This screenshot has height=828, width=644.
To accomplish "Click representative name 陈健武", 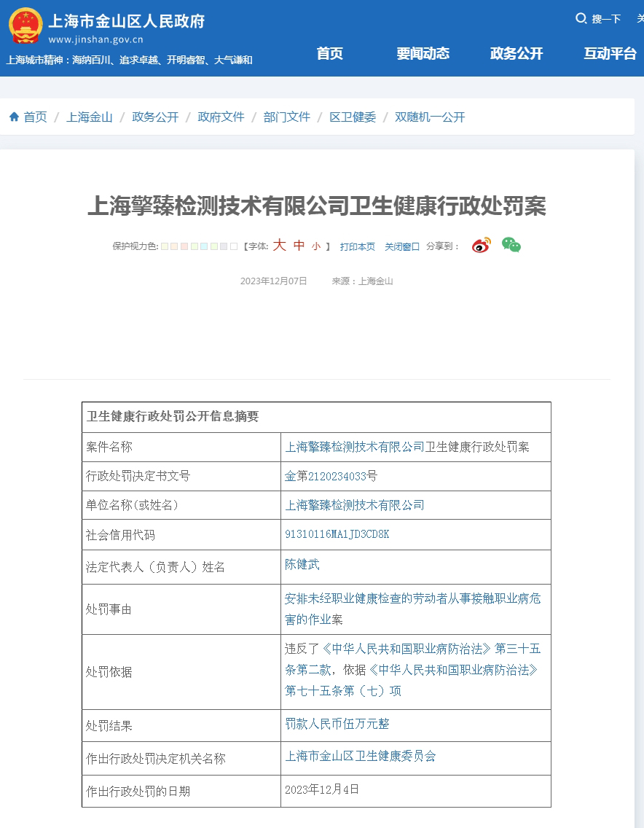I will coord(302,564).
